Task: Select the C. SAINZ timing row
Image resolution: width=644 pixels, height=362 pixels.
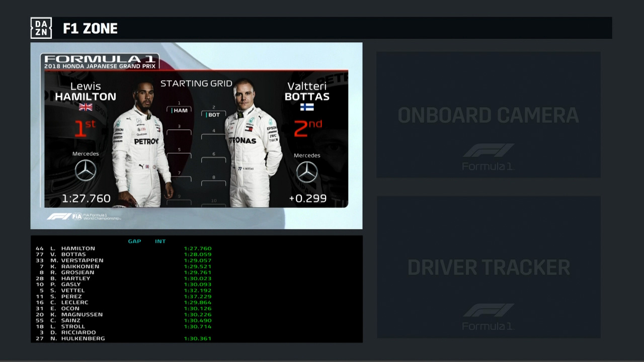Action: click(x=124, y=321)
